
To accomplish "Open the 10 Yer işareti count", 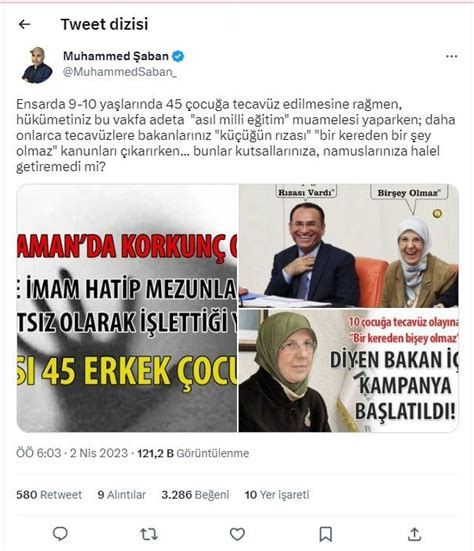I will 277,495.
